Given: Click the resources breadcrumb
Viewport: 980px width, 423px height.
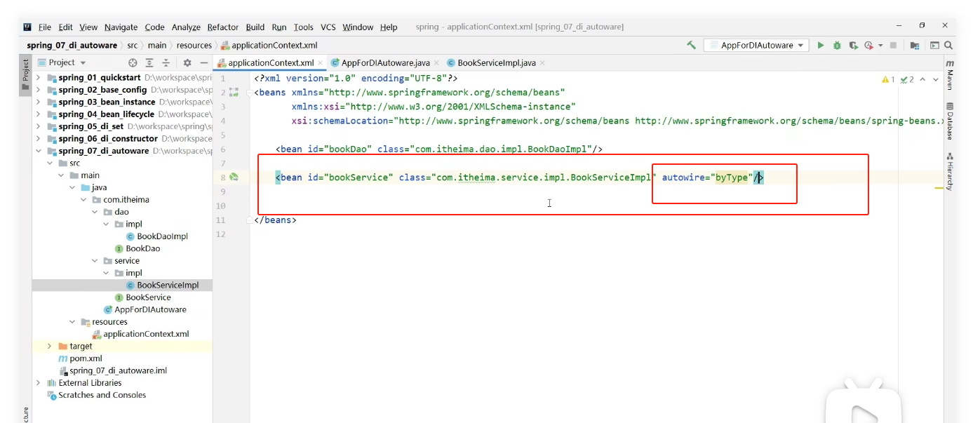Looking at the screenshot, I should (x=194, y=45).
